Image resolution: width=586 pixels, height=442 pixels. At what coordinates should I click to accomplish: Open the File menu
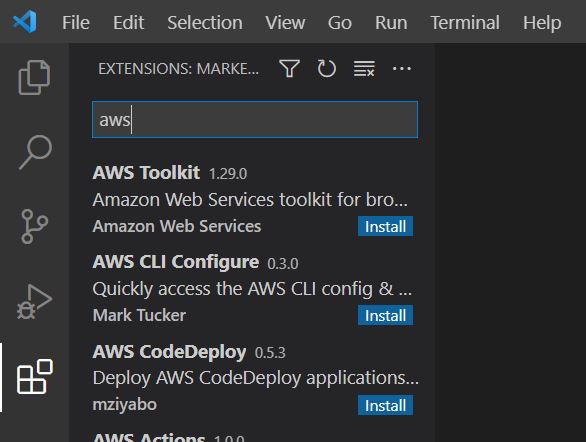pos(76,22)
